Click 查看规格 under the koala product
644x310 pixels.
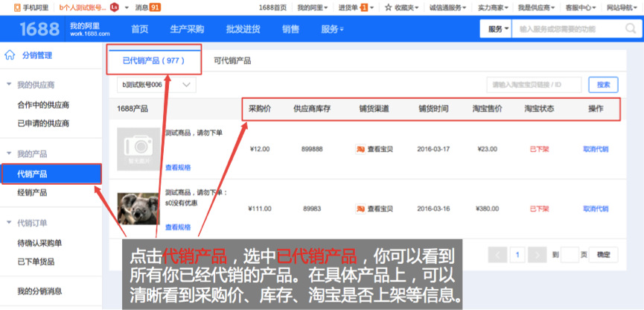[177, 227]
